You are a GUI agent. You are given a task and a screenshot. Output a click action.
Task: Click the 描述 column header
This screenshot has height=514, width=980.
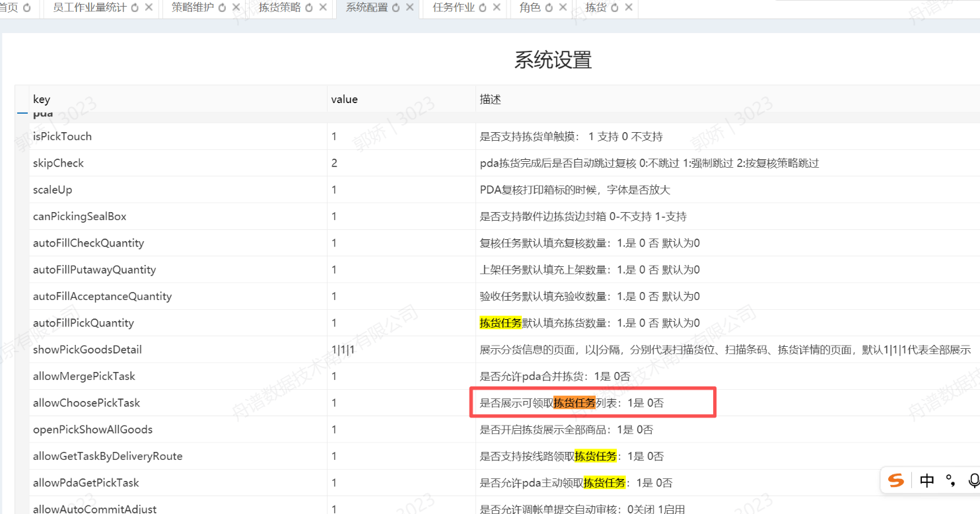pos(490,99)
